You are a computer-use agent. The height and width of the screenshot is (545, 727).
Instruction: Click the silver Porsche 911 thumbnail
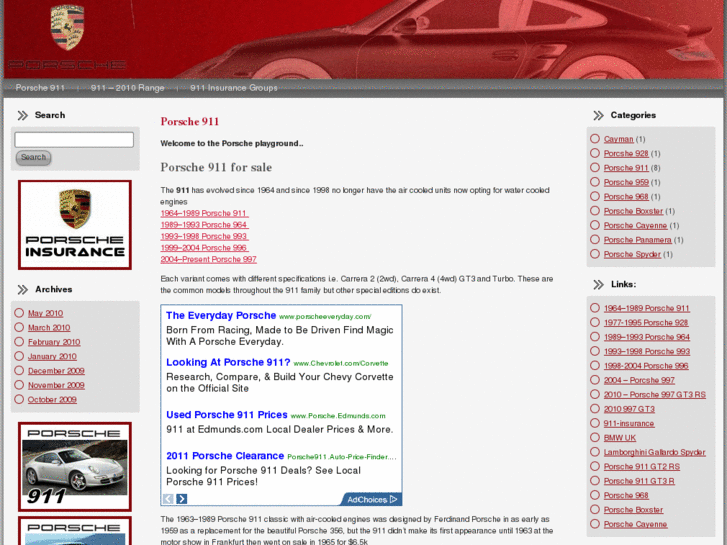point(75,466)
